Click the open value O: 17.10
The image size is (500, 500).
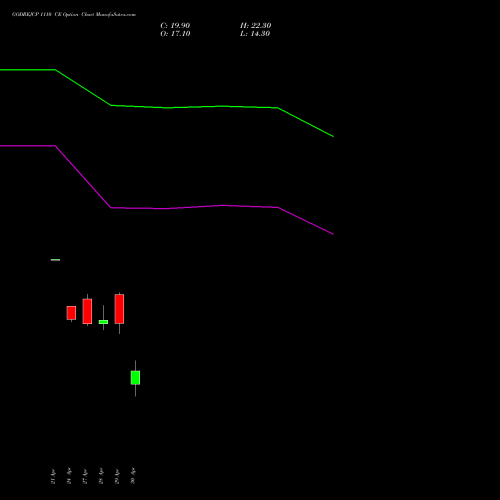[175, 34]
